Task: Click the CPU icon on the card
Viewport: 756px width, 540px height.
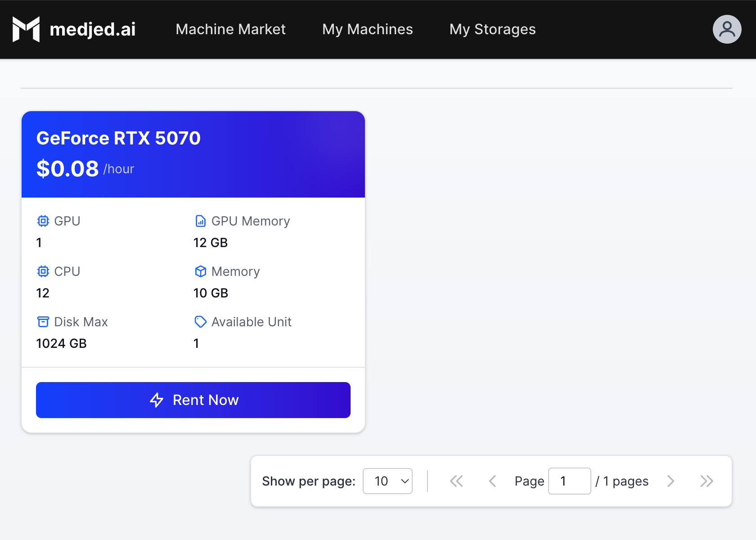Action: [x=43, y=271]
